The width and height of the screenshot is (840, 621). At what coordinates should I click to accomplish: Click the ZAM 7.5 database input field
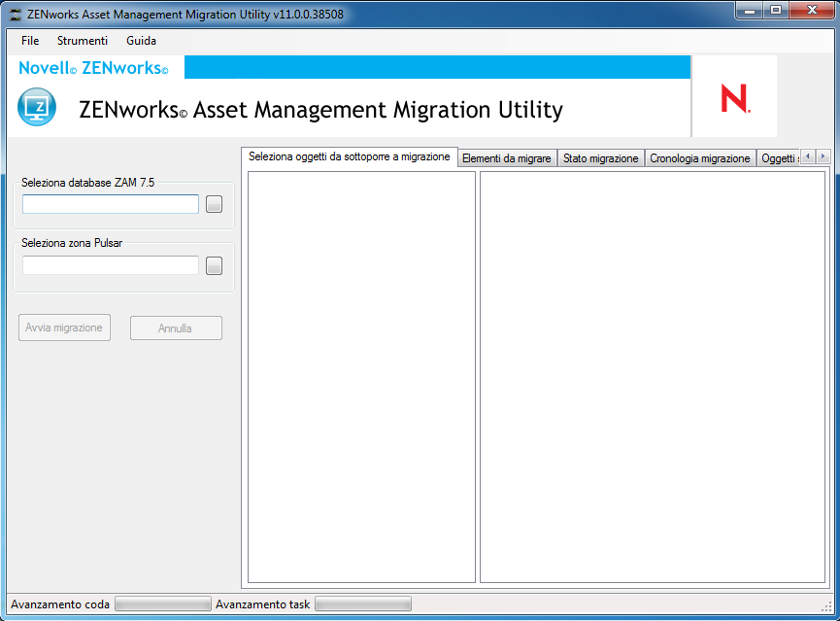click(111, 204)
